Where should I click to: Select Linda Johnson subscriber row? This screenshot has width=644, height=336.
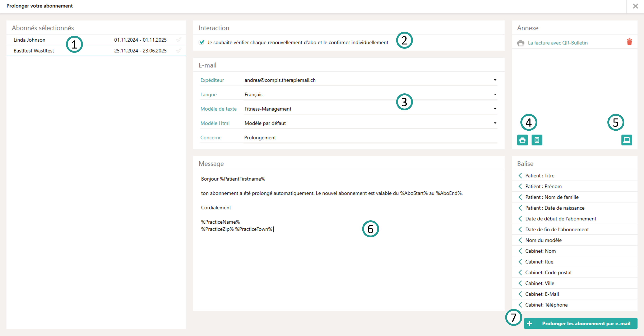click(x=30, y=40)
